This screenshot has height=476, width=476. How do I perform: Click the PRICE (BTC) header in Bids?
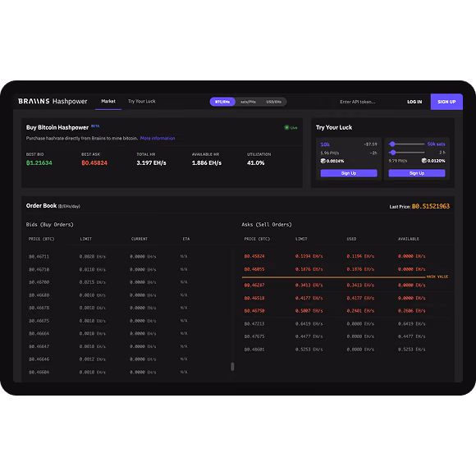[41, 239]
